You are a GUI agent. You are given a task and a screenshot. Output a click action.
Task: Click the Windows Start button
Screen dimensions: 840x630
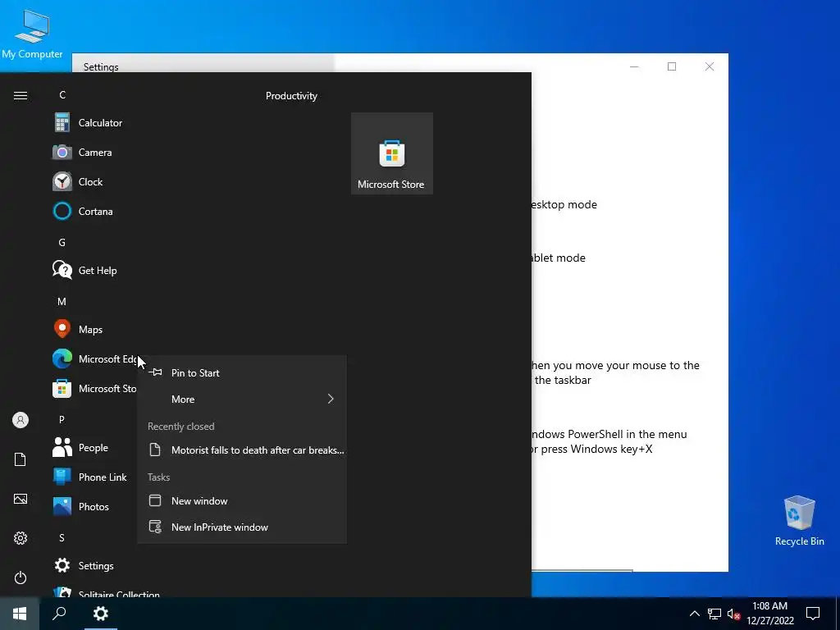coord(20,614)
